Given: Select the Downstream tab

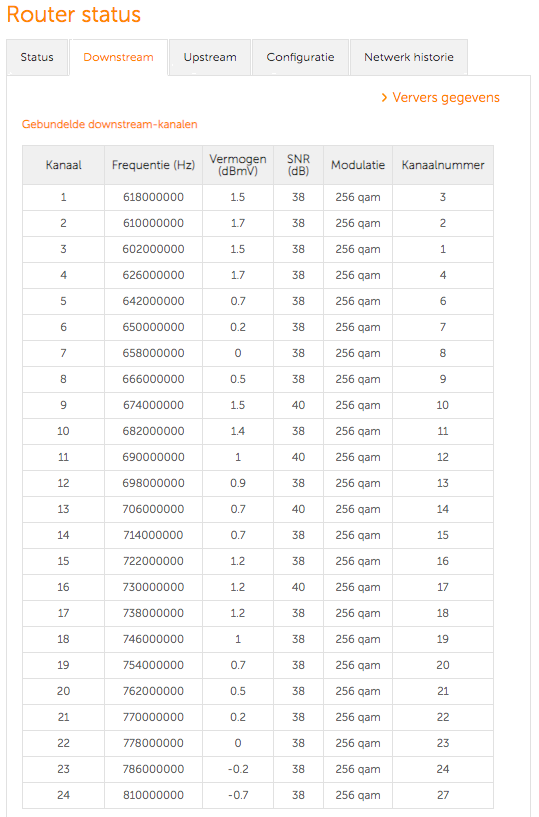Looking at the screenshot, I should (118, 57).
